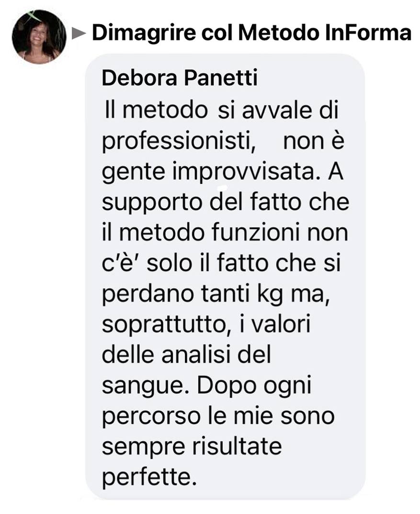420x514 pixels.
Task: Click the word 'sangue.' in the comment
Action: pyautogui.click(x=148, y=386)
